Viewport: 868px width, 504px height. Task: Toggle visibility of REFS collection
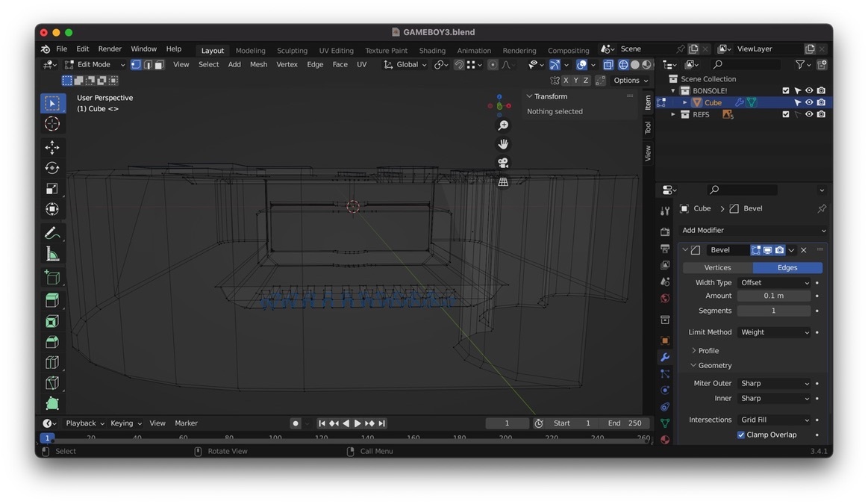point(809,114)
